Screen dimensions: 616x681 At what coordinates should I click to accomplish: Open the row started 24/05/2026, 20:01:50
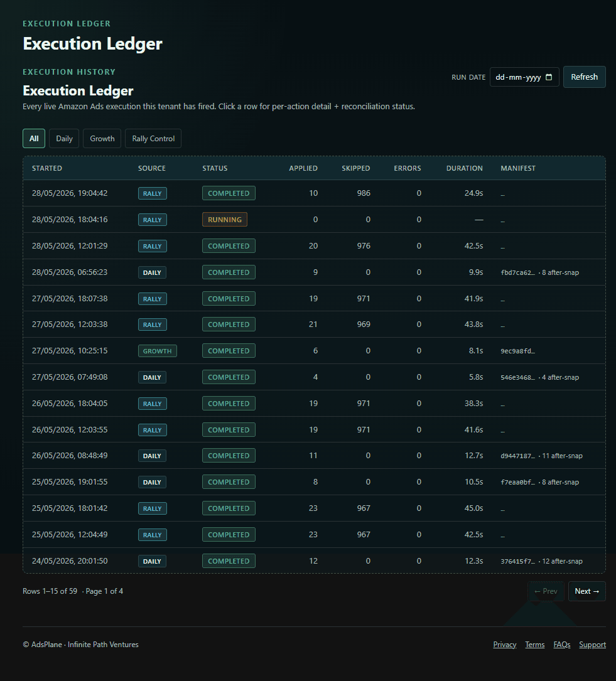pos(314,560)
